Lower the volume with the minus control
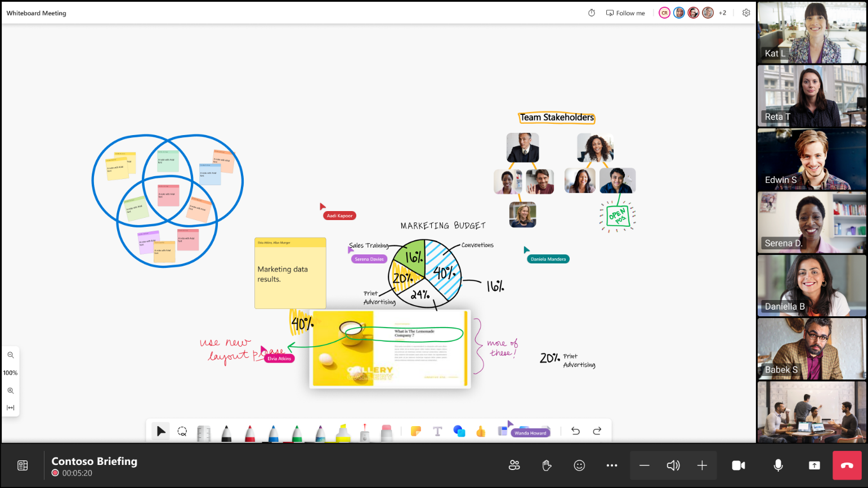Image resolution: width=868 pixels, height=488 pixels. (645, 465)
